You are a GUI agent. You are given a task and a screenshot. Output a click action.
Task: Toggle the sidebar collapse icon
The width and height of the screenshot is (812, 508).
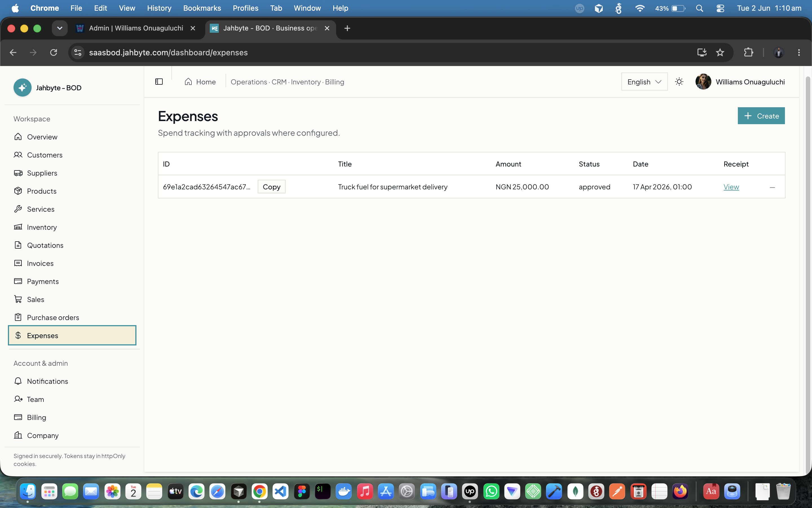(x=159, y=82)
